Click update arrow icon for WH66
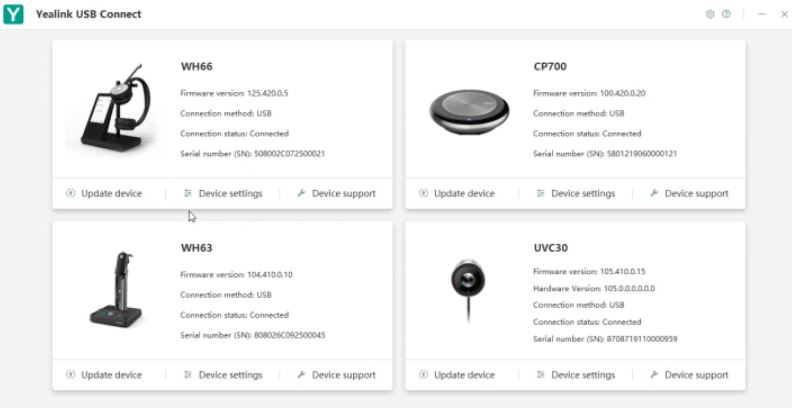 click(x=70, y=193)
